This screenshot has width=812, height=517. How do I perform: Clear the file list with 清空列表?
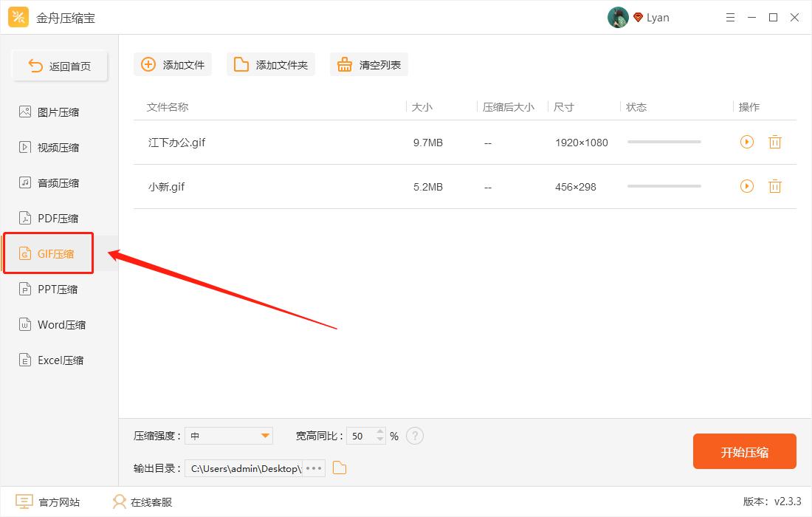tap(368, 64)
